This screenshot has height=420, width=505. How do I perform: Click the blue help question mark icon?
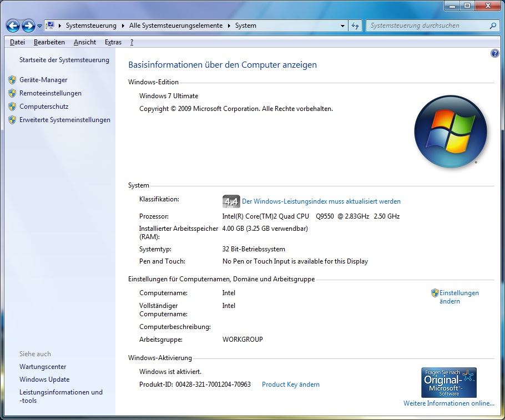(494, 53)
